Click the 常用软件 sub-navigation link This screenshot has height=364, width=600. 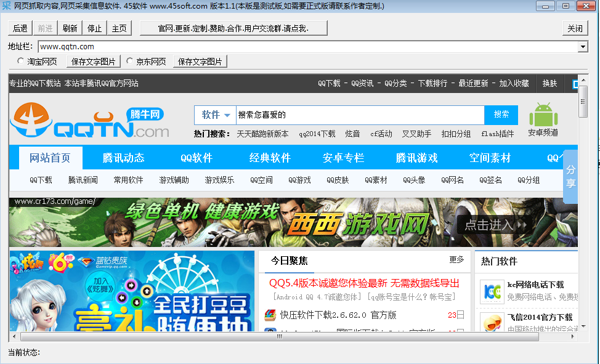(128, 180)
